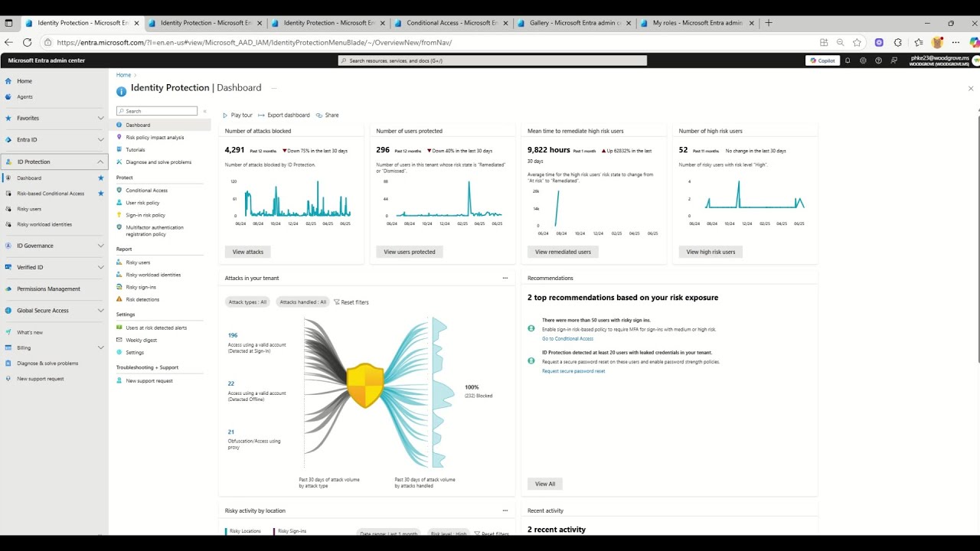Open Home in the left navigation
Screen dimensions: 980x551
[x=24, y=81]
